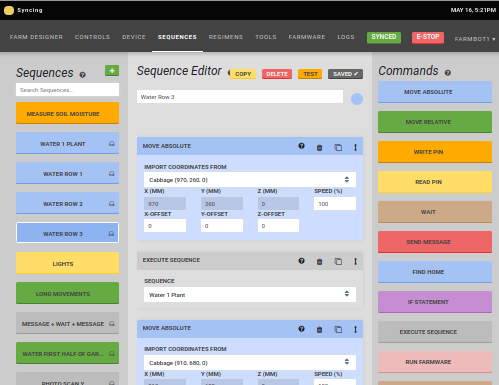Click the red DELETE sequence button
The image size is (499, 385).
click(x=277, y=74)
